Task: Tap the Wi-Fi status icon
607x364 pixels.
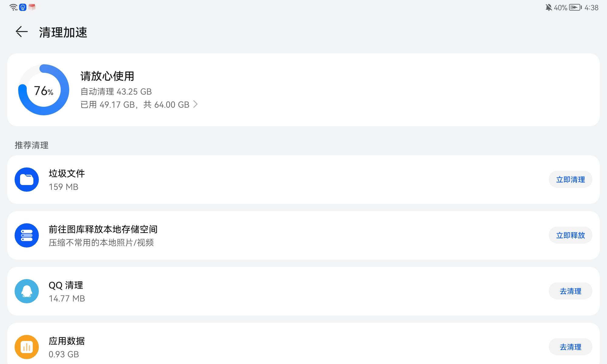Action: (14, 7)
